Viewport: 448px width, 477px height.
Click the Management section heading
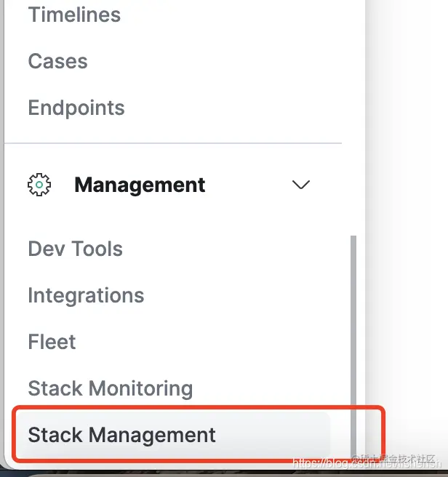click(140, 185)
